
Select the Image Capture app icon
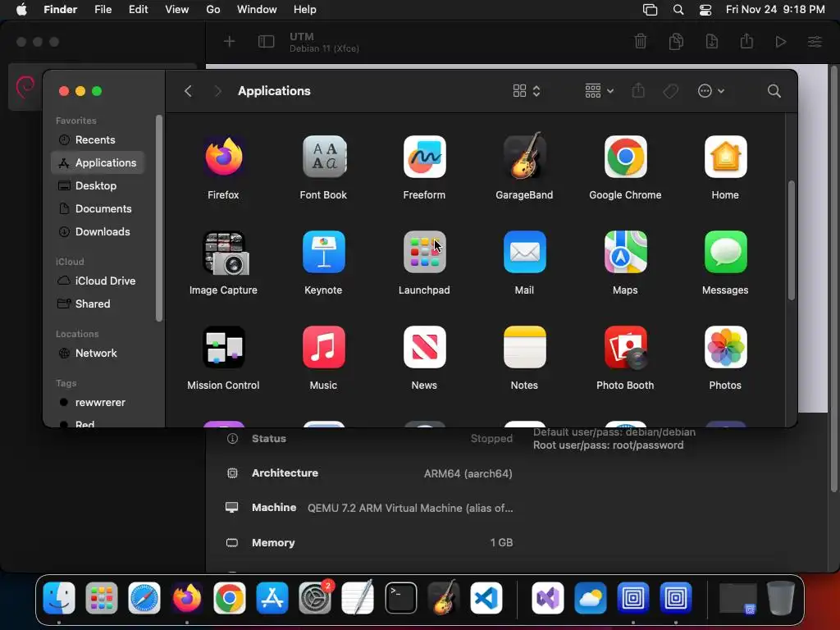pos(225,253)
